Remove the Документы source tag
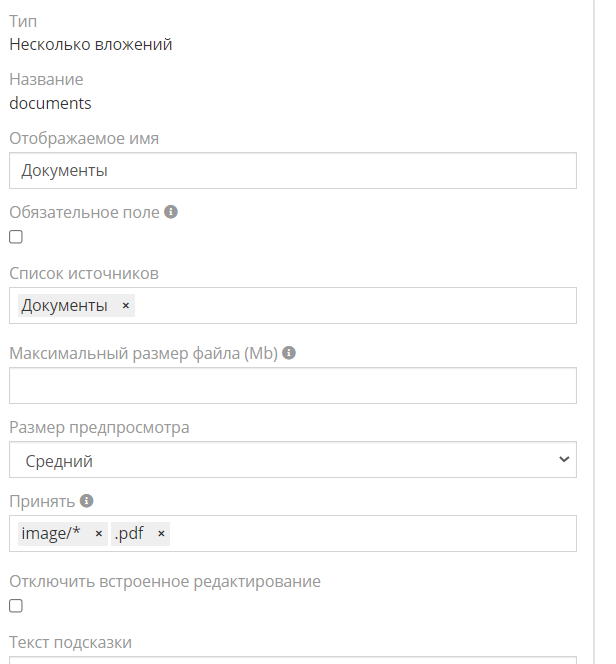The image size is (616, 664). [125, 306]
